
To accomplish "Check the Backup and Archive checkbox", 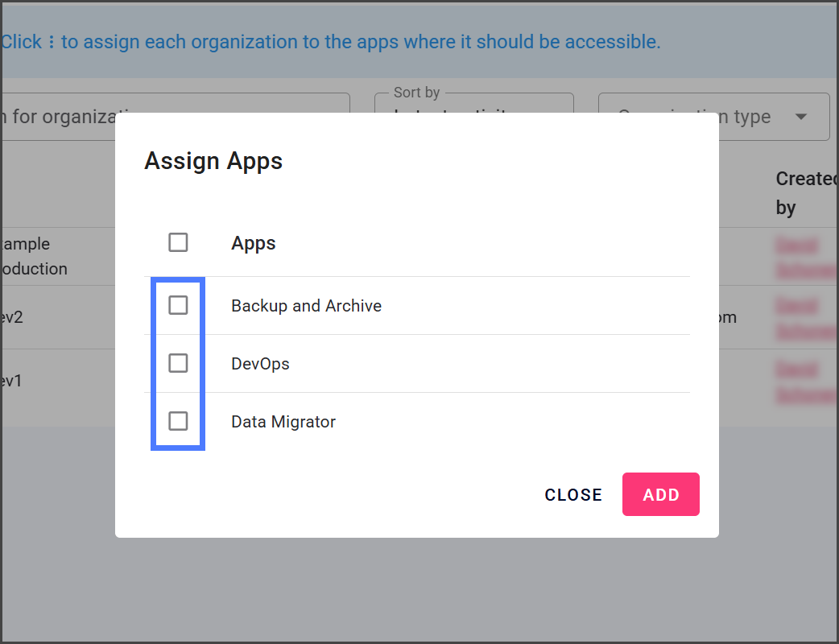I will pos(178,306).
